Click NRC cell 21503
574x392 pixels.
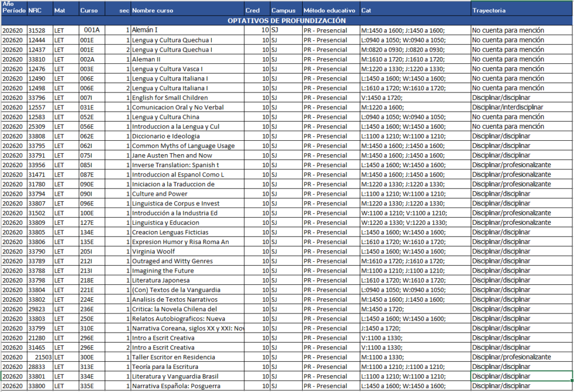pos(40,357)
